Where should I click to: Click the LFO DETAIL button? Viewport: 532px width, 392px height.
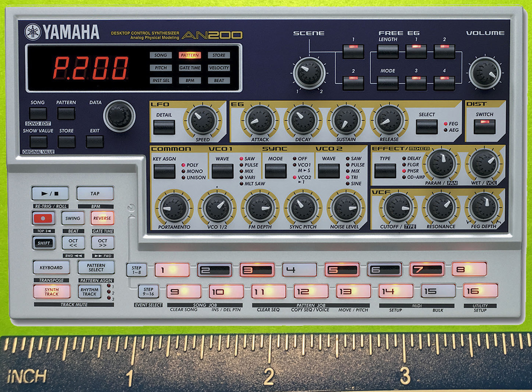[x=164, y=127]
